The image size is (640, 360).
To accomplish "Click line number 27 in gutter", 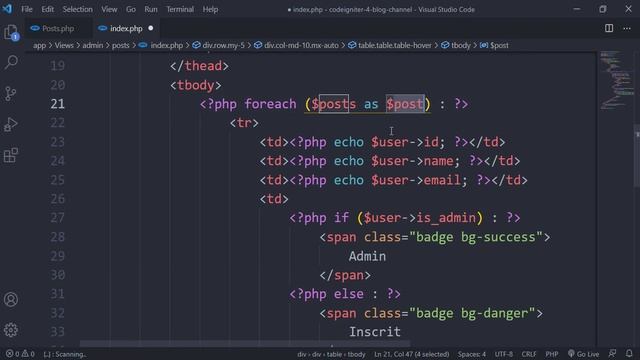I will [58, 218].
